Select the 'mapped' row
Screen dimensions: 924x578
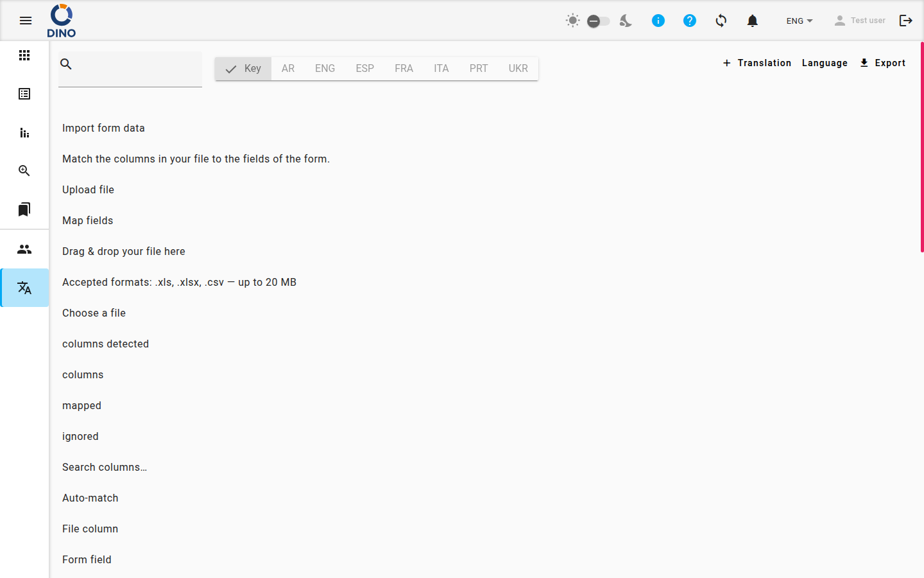pyautogui.click(x=486, y=406)
